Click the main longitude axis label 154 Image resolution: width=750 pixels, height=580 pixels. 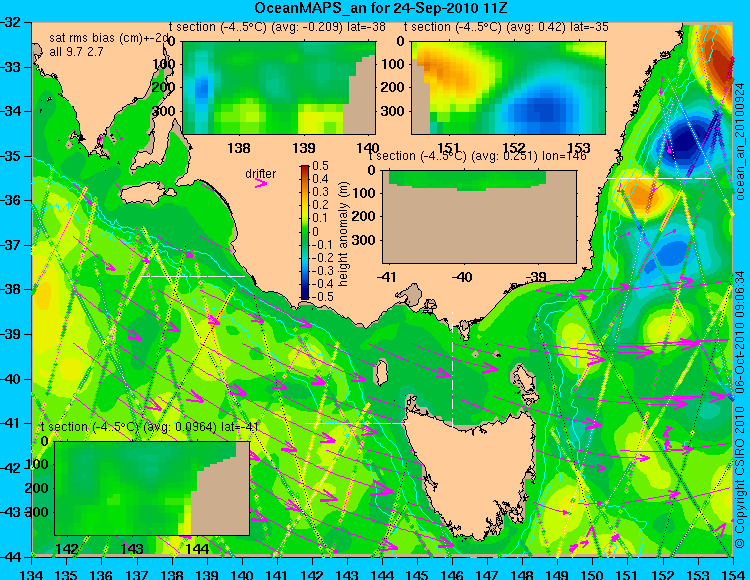[733, 574]
